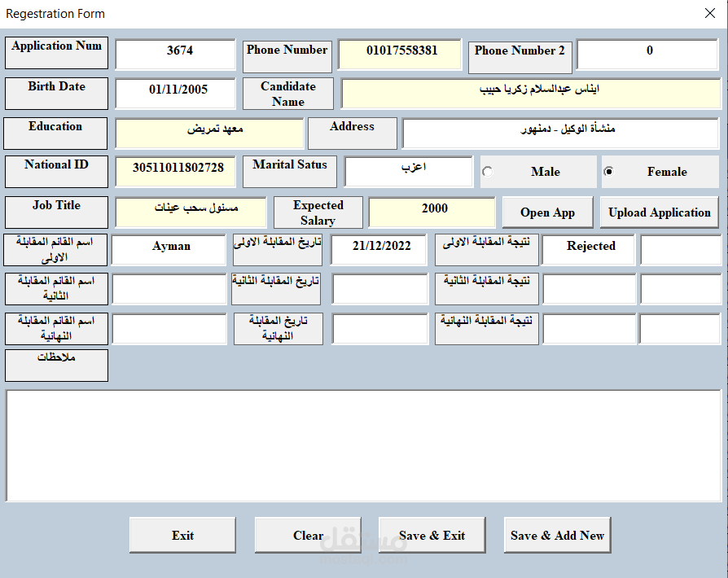Click the first interview date field 21/12/2022
Image resolution: width=728 pixels, height=578 pixels.
pyautogui.click(x=379, y=250)
